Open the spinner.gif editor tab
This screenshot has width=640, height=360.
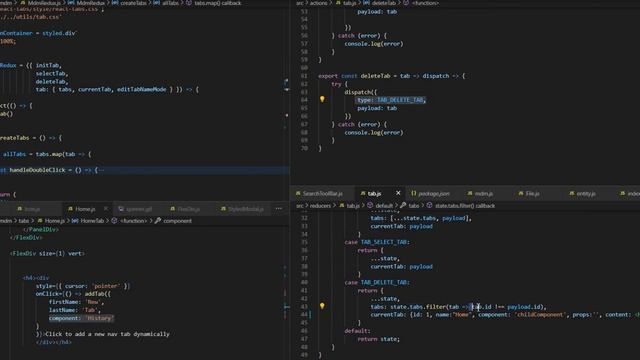coord(139,209)
